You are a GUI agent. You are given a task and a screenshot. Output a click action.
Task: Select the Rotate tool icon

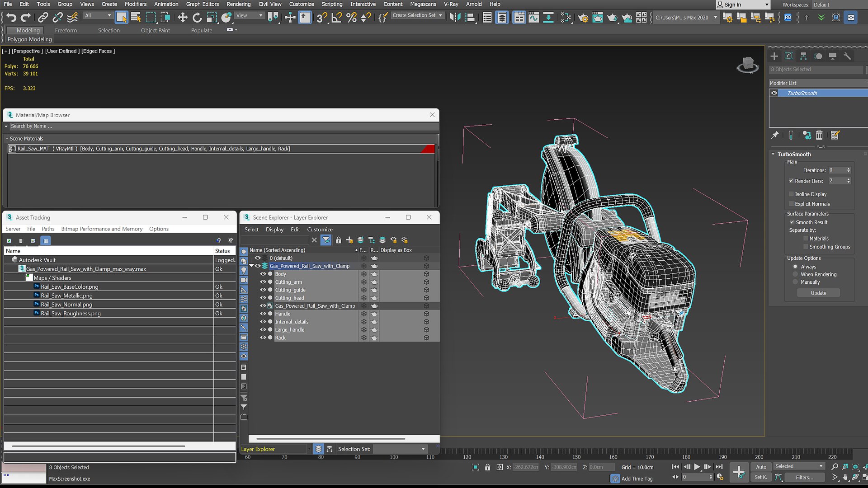point(197,18)
